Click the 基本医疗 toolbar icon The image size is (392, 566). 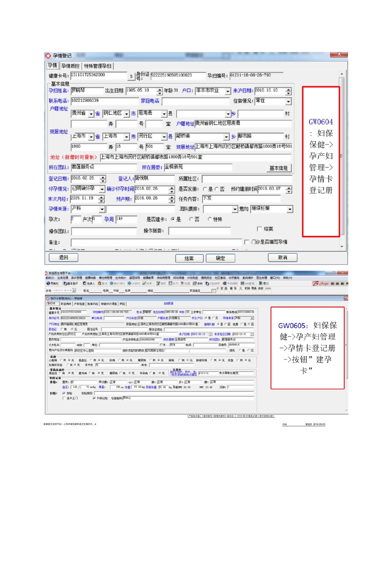pos(70,283)
